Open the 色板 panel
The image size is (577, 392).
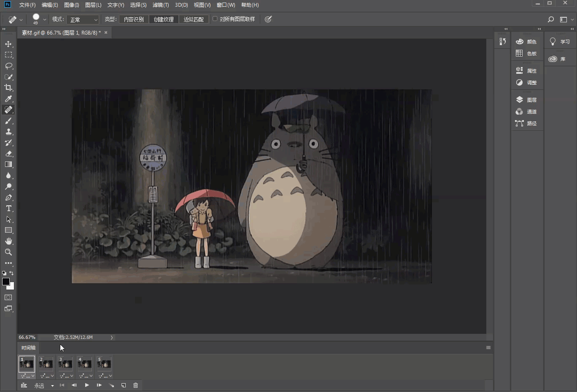coord(527,54)
